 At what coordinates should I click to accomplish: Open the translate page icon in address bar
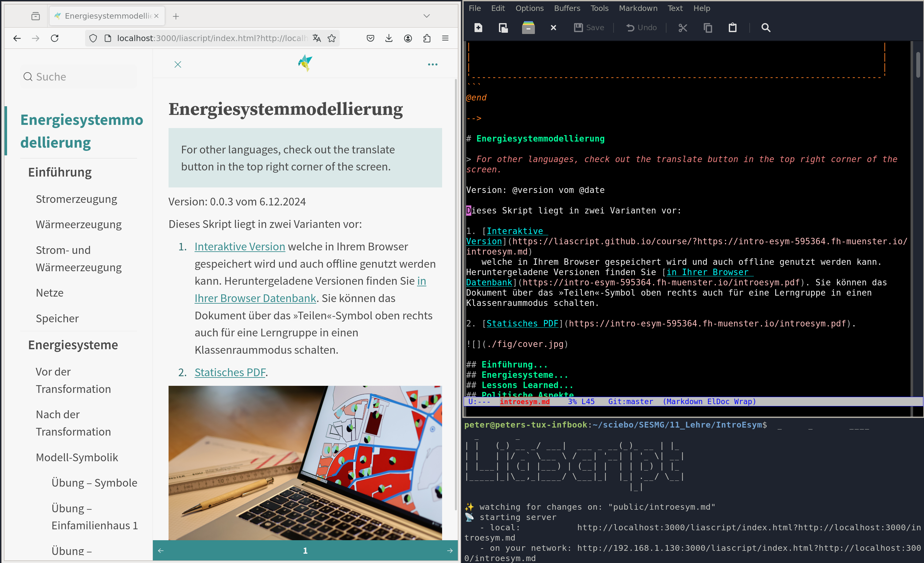(x=317, y=38)
